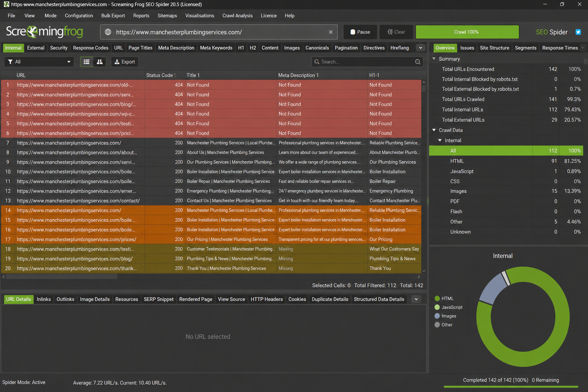
Task: Switch to tree view icon
Action: tap(100, 62)
